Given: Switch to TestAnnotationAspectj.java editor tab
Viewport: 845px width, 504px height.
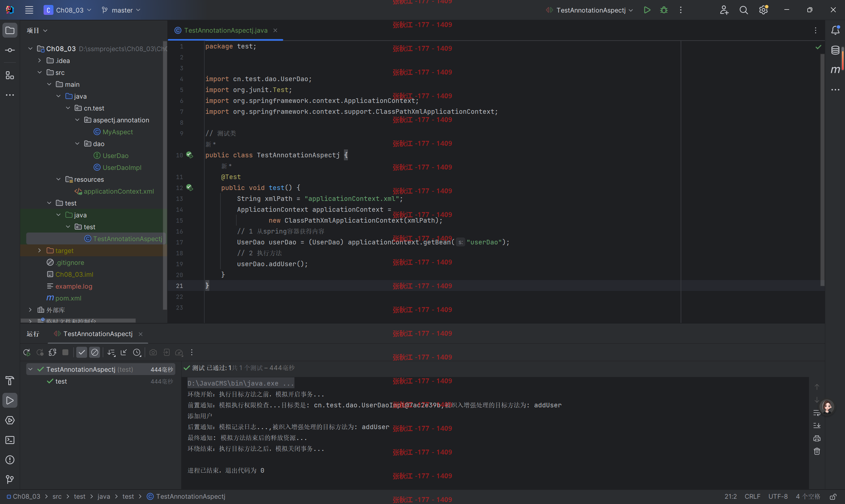Looking at the screenshot, I should pos(225,30).
